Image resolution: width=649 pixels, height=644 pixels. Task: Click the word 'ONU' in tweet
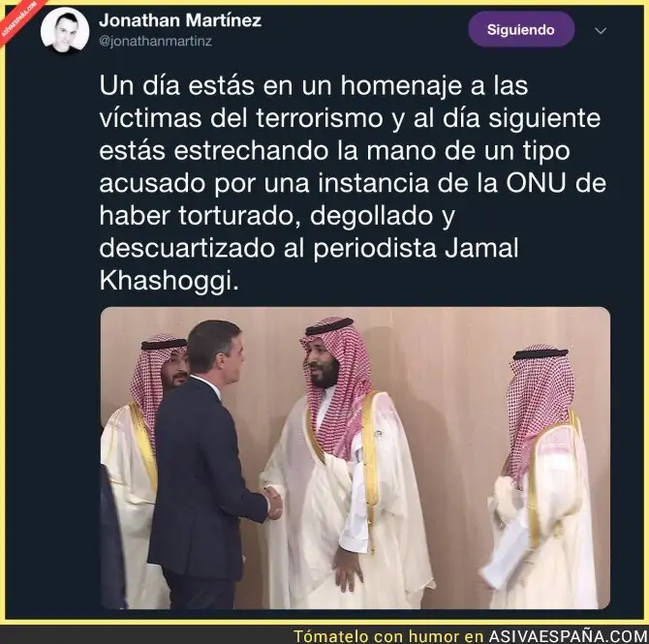536,183
